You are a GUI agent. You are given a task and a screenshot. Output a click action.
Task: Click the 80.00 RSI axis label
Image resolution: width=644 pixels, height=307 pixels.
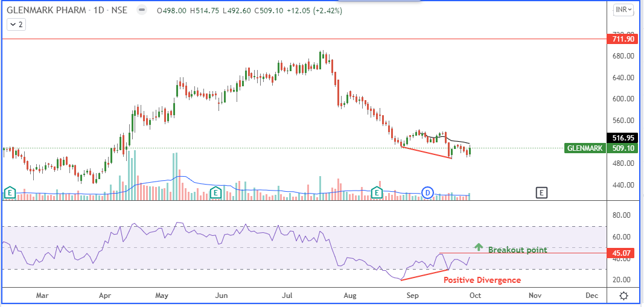pos(621,215)
